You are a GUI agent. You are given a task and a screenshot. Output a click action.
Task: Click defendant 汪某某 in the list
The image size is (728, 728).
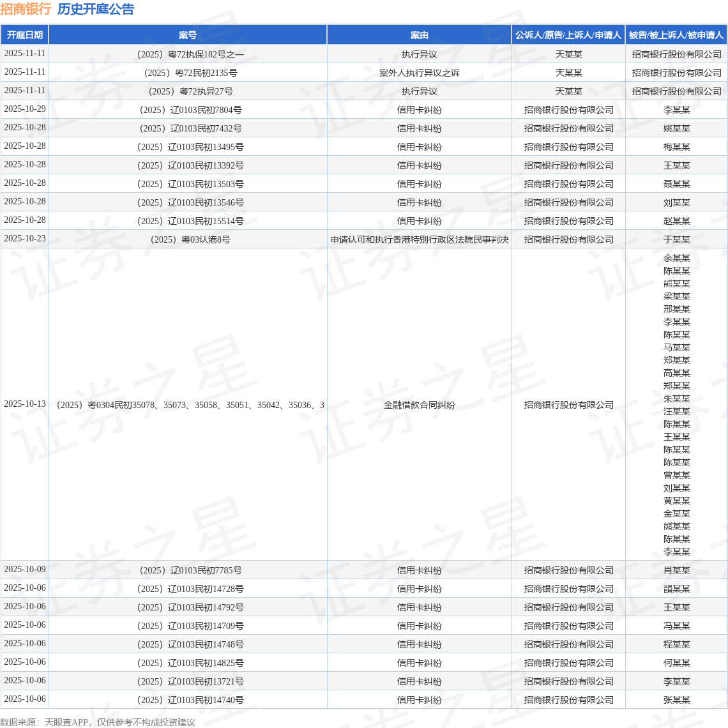(x=676, y=411)
